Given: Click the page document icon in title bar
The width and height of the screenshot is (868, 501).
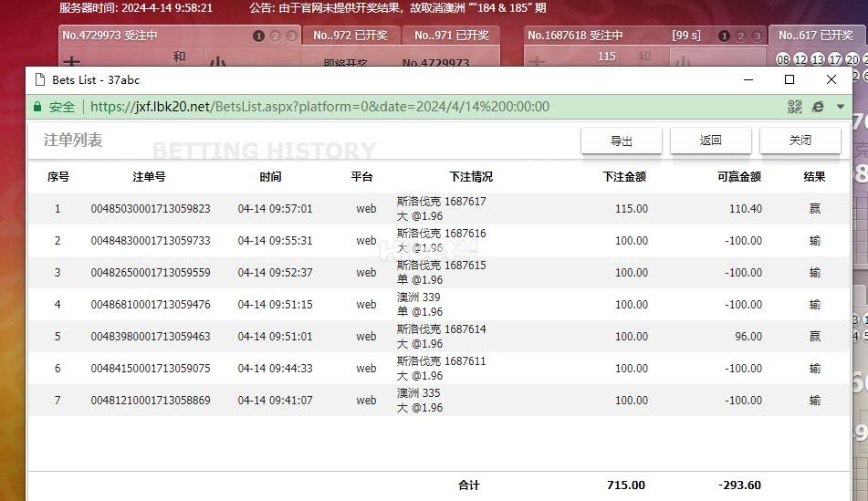Looking at the screenshot, I should click(40, 79).
